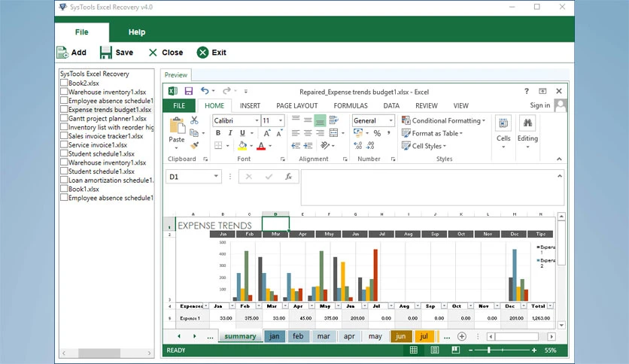Switch to the jan sheet tab
Viewport: 629px width, 364px height.
click(275, 336)
